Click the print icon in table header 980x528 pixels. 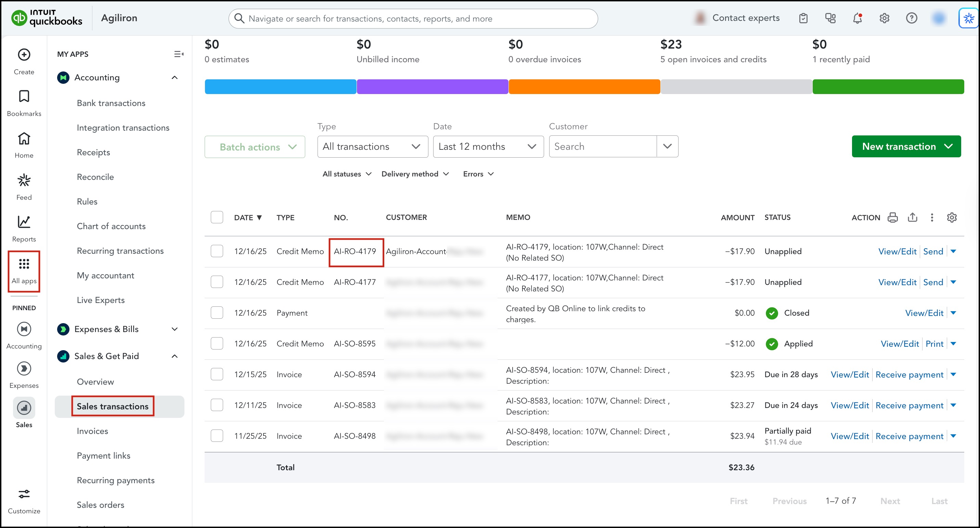[x=892, y=217]
